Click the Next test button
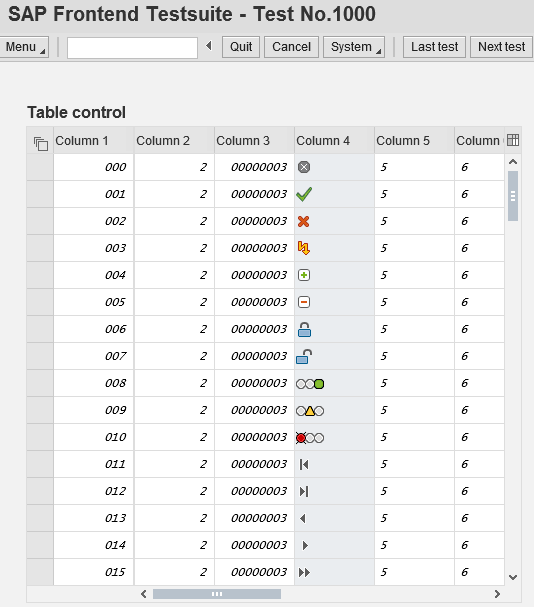This screenshot has width=534, height=607. click(x=501, y=47)
